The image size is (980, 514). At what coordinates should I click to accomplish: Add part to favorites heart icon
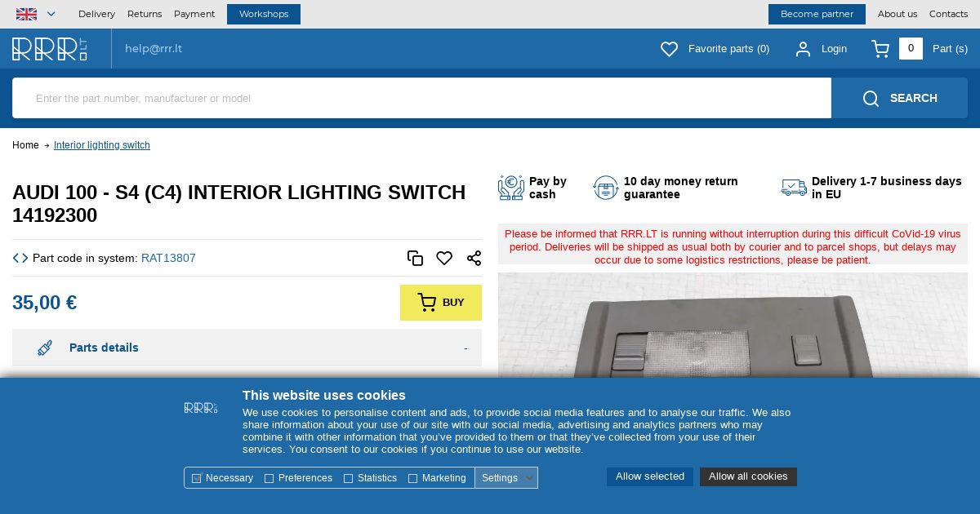tap(444, 258)
